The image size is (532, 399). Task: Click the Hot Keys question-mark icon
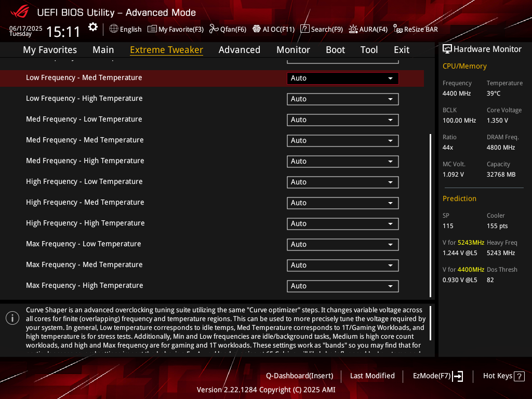[x=519, y=376]
